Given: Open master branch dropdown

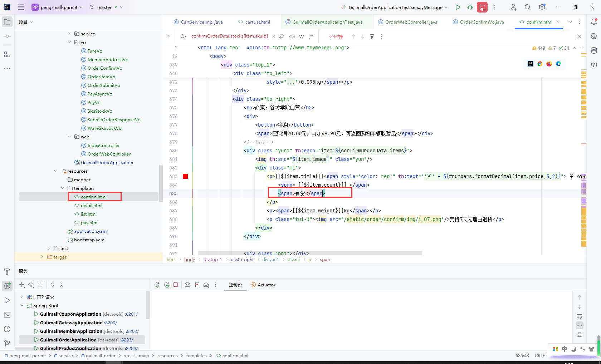Looking at the screenshot, I should coord(106,7).
